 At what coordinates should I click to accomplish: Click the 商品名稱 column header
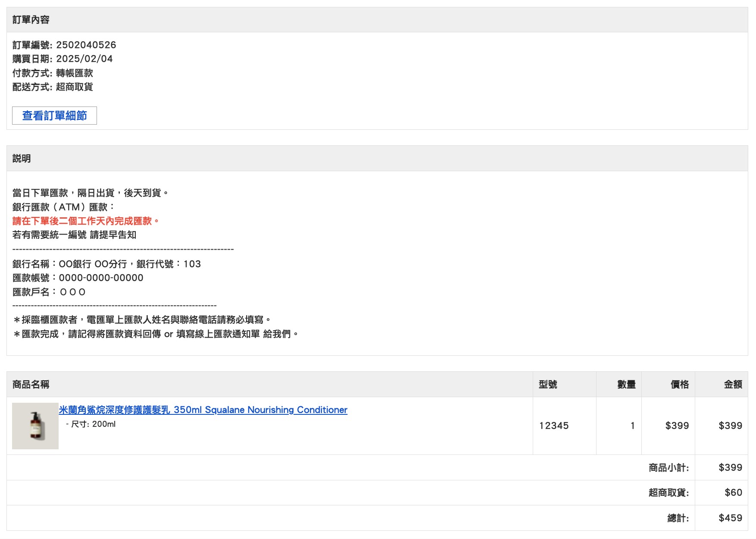(x=31, y=385)
